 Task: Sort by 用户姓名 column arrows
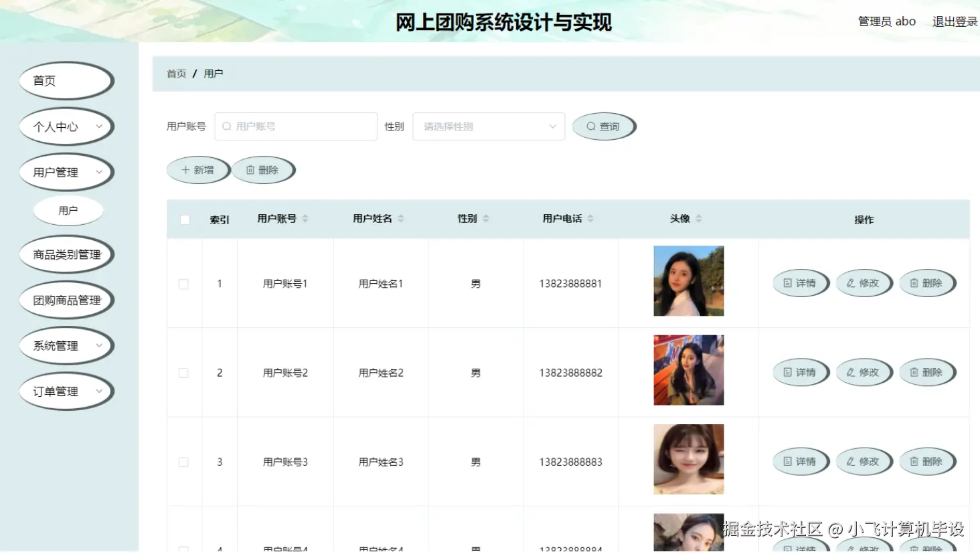point(401,219)
